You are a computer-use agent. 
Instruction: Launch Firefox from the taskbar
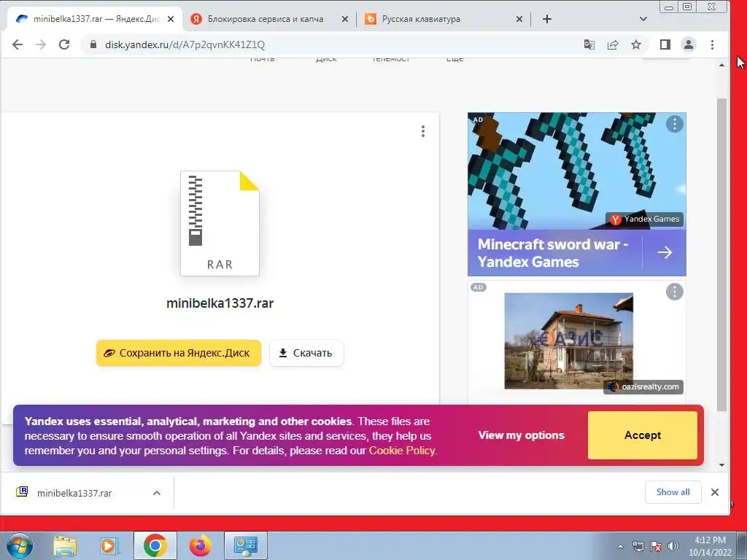click(201, 545)
